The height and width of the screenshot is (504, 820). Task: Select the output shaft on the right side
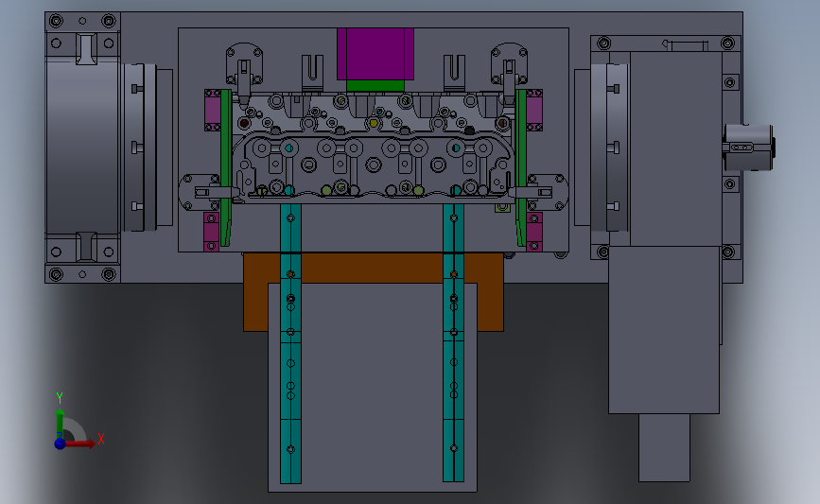coord(749,148)
